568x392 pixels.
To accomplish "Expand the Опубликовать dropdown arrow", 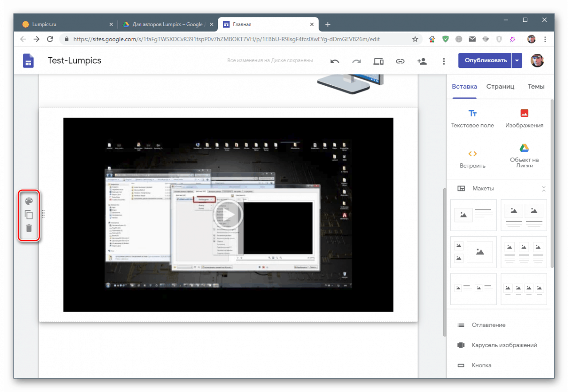I will 517,60.
